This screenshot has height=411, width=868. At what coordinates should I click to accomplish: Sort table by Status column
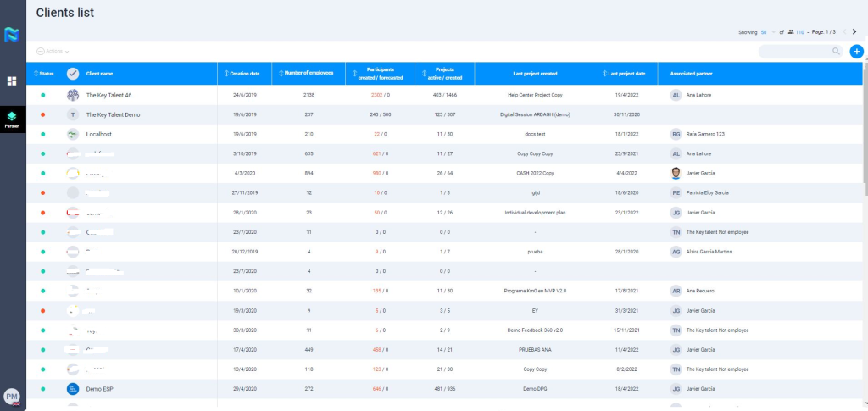[43, 74]
